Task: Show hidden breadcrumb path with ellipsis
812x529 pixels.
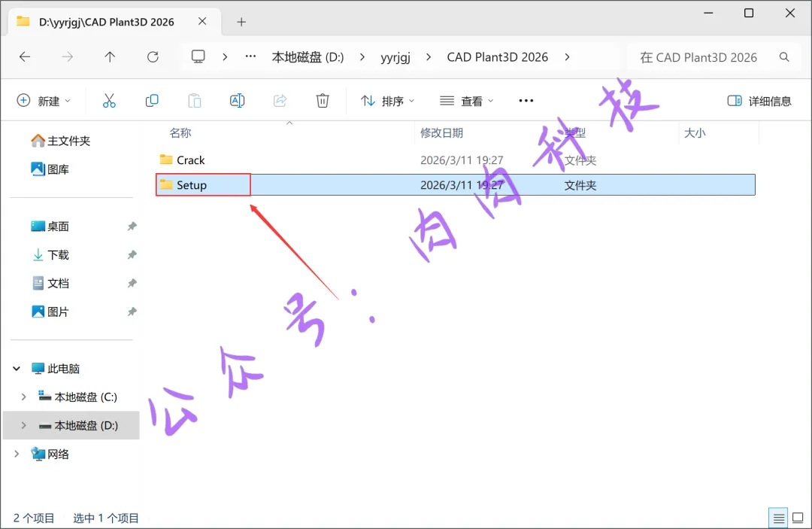Action: (250, 56)
